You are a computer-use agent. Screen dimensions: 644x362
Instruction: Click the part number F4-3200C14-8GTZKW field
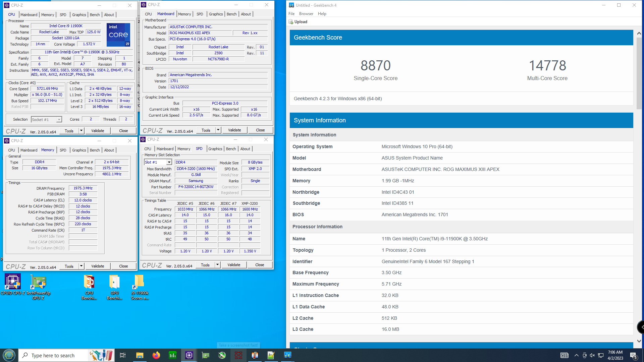tap(196, 187)
